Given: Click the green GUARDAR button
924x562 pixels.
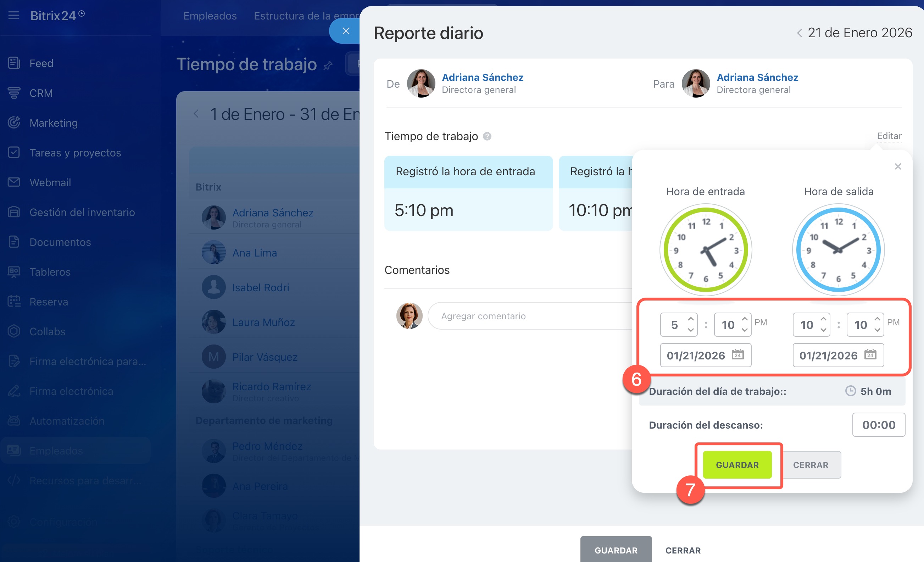Looking at the screenshot, I should tap(737, 465).
